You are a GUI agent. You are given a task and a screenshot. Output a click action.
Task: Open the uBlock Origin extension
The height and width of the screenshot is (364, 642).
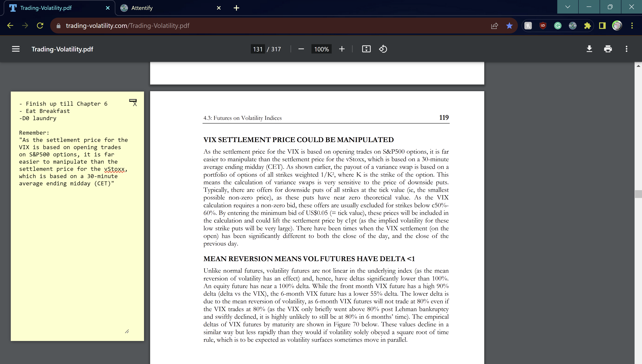(x=543, y=26)
